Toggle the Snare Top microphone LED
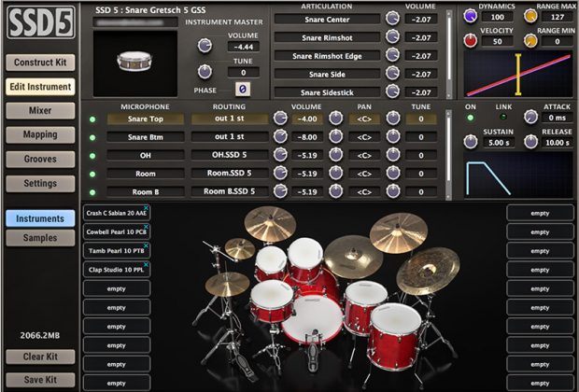This screenshot has width=579, height=392. [x=92, y=119]
